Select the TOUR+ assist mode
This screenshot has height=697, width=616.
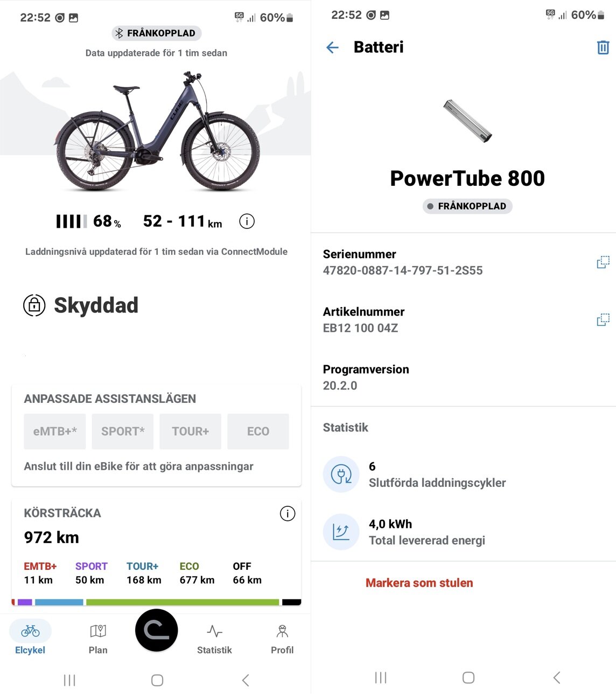tap(191, 431)
